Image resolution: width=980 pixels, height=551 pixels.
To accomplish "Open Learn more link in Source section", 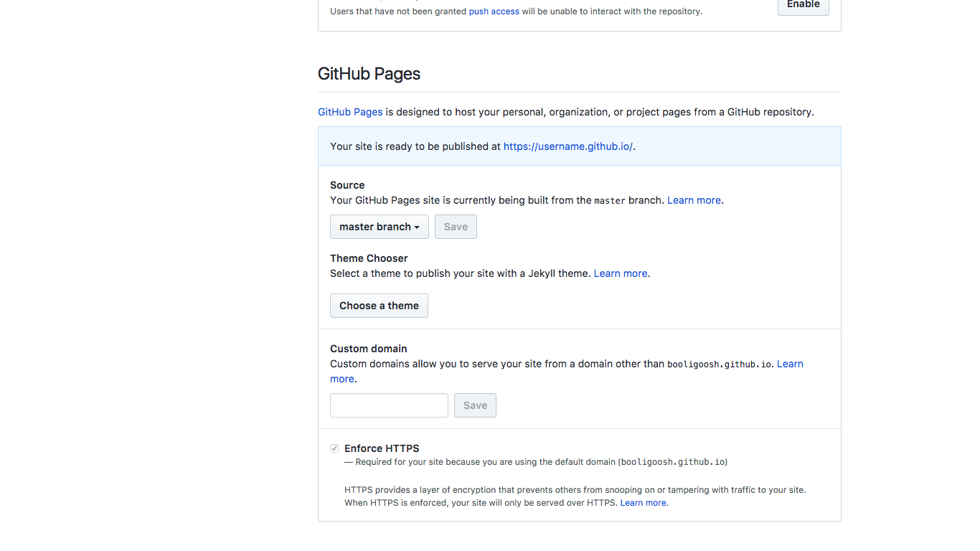I will 694,200.
